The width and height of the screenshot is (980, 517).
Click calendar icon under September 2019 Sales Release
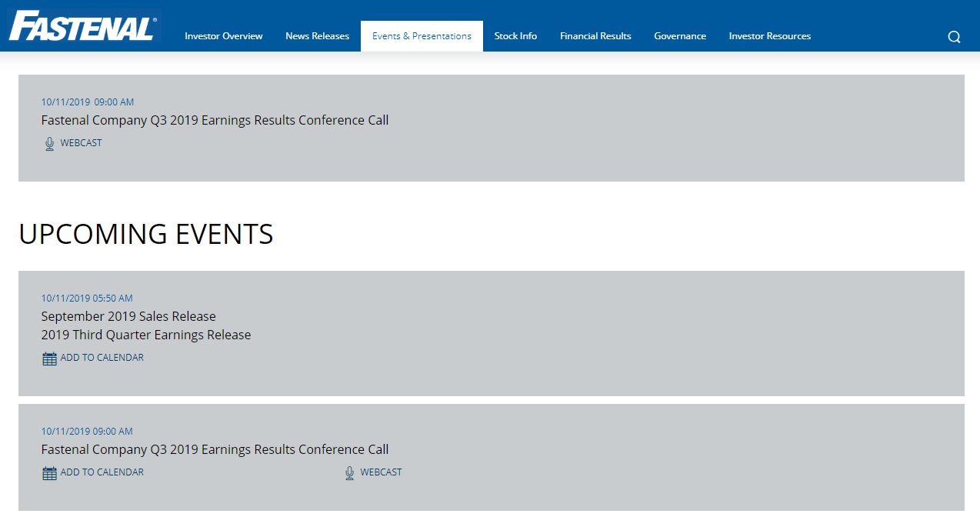(x=49, y=359)
